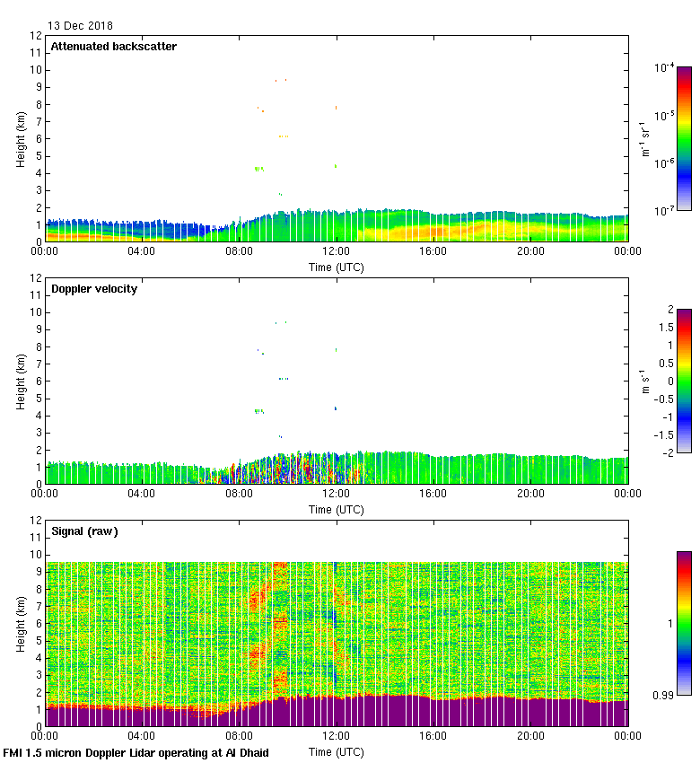Click 'Time (UTC)' label under backscatter plot
The image size is (700, 763).
click(337, 267)
